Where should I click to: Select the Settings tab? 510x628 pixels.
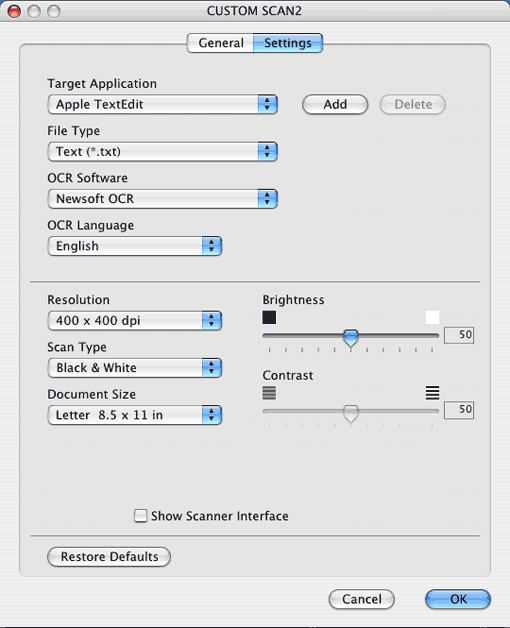point(288,43)
